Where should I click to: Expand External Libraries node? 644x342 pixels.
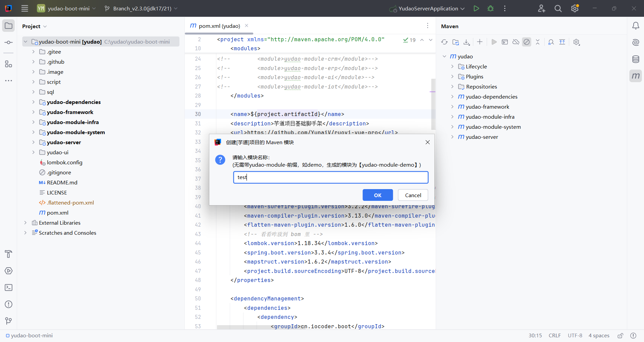tap(25, 223)
